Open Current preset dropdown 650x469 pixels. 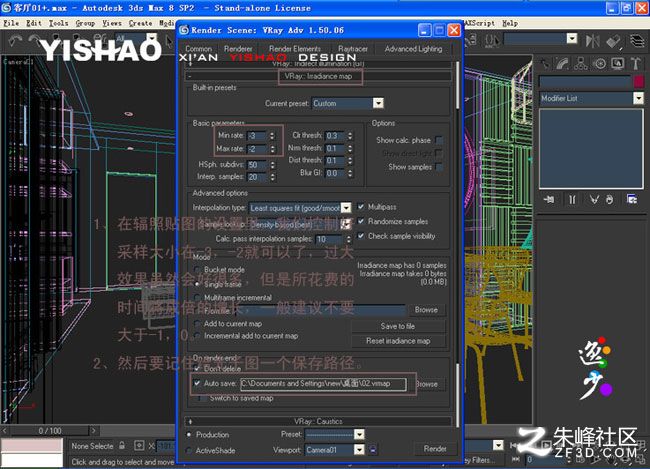coord(378,103)
